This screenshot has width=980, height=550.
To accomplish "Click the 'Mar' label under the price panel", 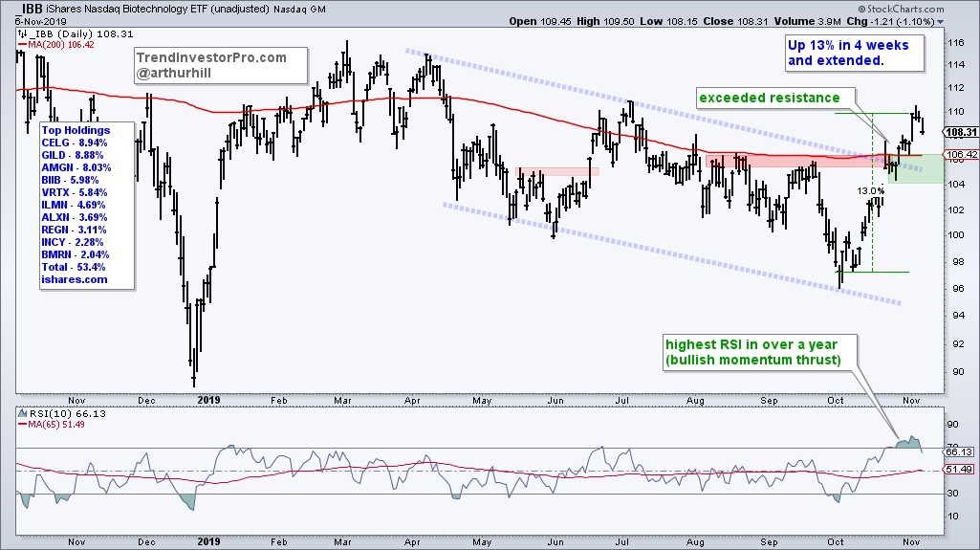I will coord(342,401).
